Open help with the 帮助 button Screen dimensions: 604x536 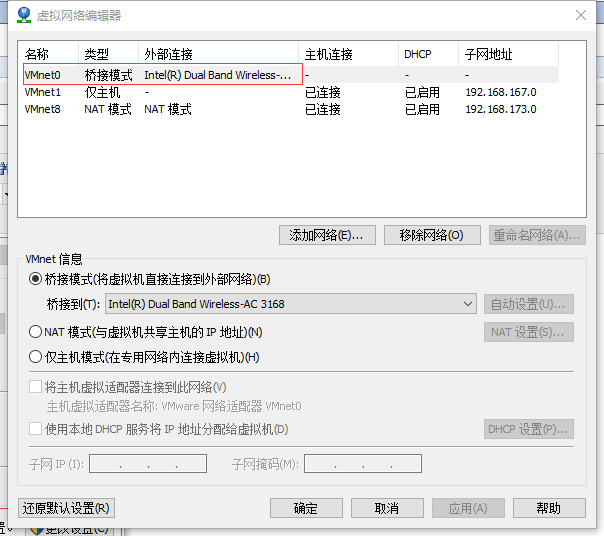548,508
